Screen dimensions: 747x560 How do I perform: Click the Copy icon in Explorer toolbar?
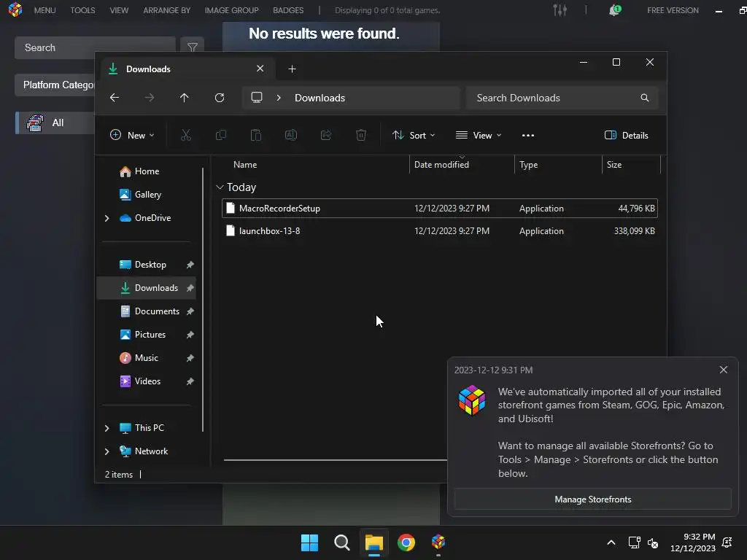tap(220, 135)
